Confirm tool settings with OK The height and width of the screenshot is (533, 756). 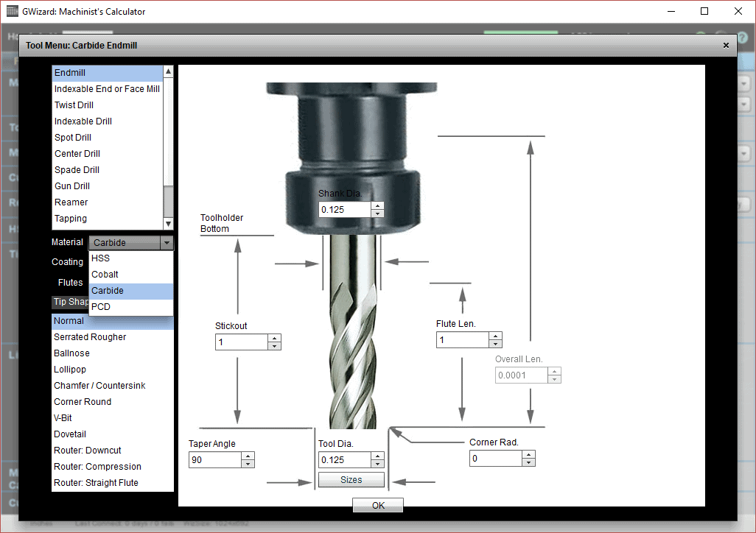(x=377, y=505)
